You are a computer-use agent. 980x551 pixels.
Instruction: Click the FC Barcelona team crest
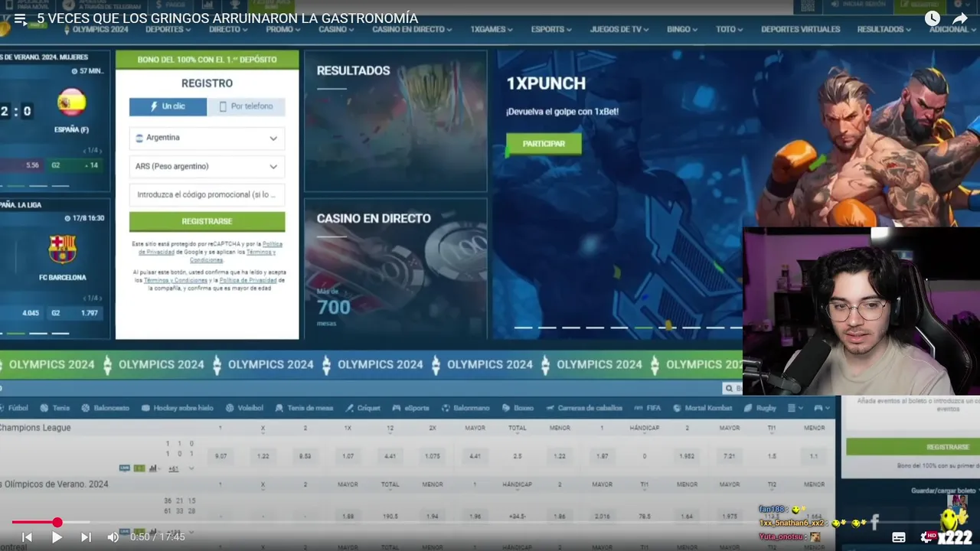click(x=62, y=249)
